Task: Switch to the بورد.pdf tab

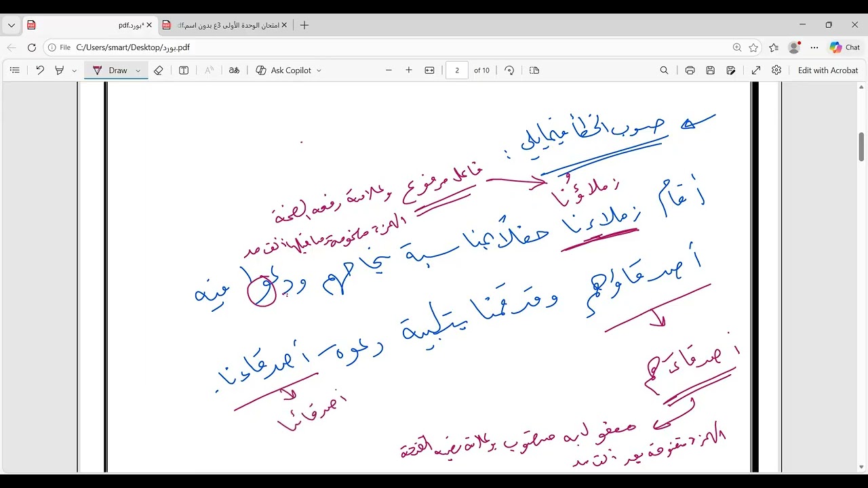Action: click(x=90, y=25)
